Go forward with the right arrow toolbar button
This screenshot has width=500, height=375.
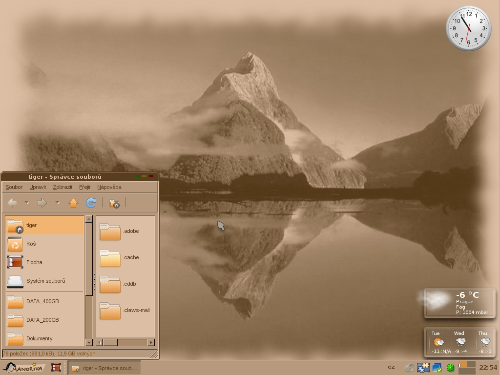42,203
